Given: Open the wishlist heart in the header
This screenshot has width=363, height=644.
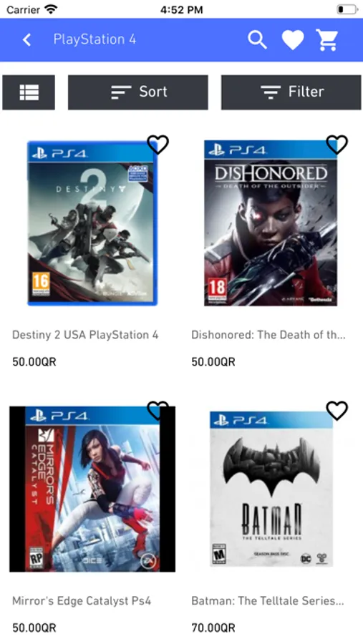Looking at the screenshot, I should [x=293, y=40].
